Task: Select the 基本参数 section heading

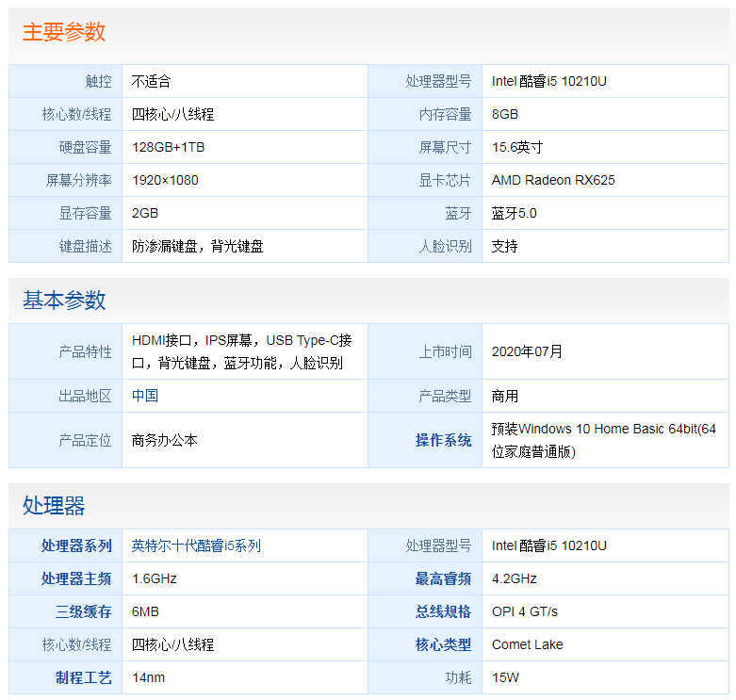Action: (x=64, y=300)
